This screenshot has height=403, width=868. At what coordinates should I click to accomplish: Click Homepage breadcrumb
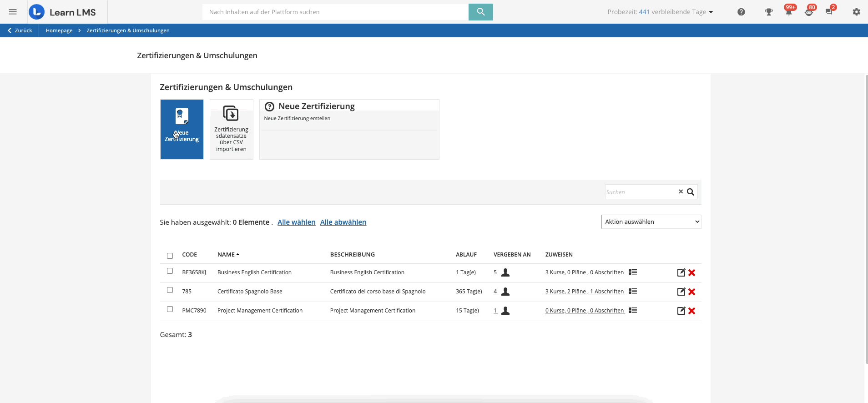[59, 30]
